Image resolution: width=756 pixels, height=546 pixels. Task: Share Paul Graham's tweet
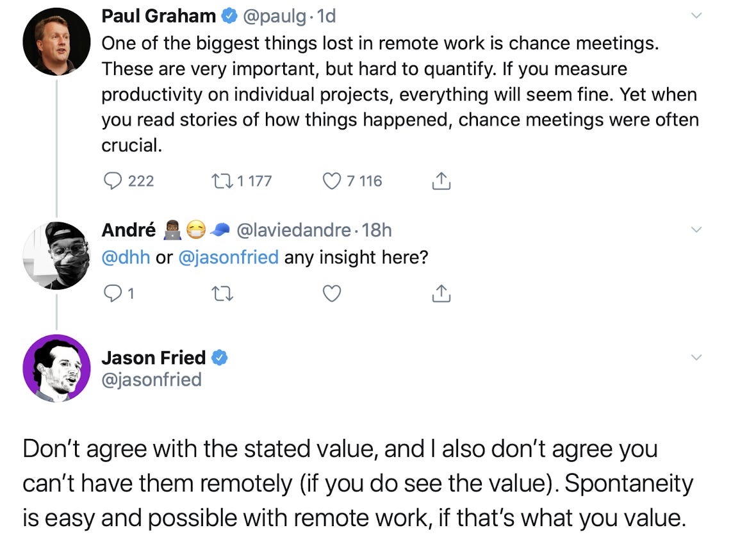441,180
